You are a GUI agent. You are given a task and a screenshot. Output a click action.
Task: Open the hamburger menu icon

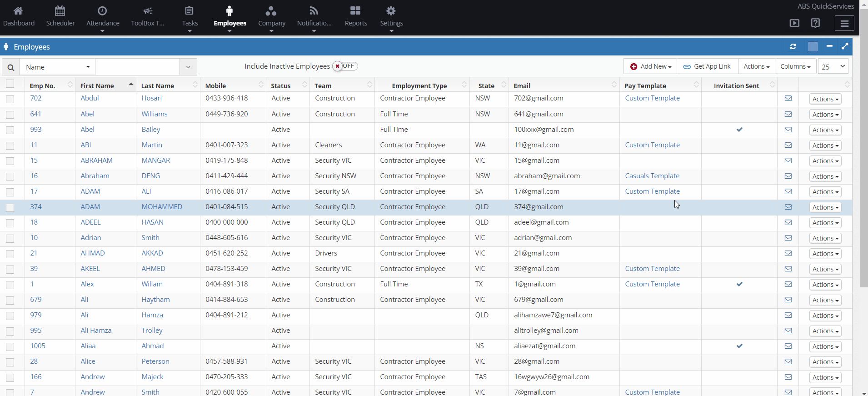point(844,23)
